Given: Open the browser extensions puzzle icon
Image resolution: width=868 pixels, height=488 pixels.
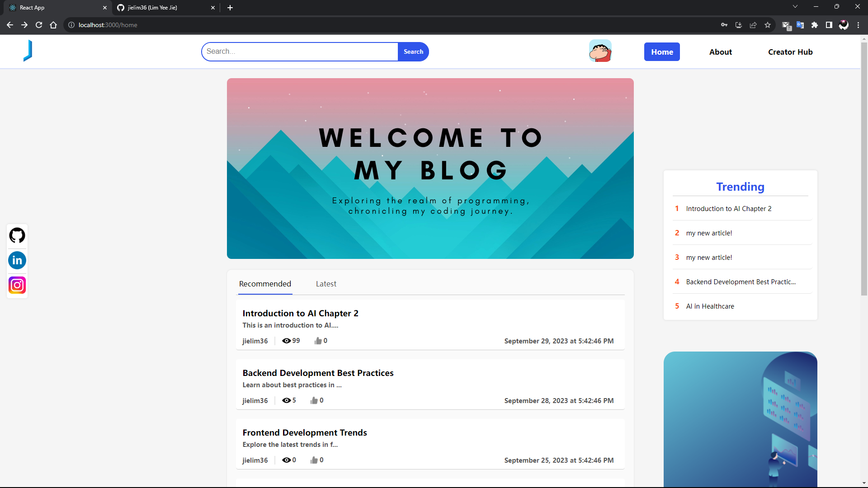Looking at the screenshot, I should [815, 25].
